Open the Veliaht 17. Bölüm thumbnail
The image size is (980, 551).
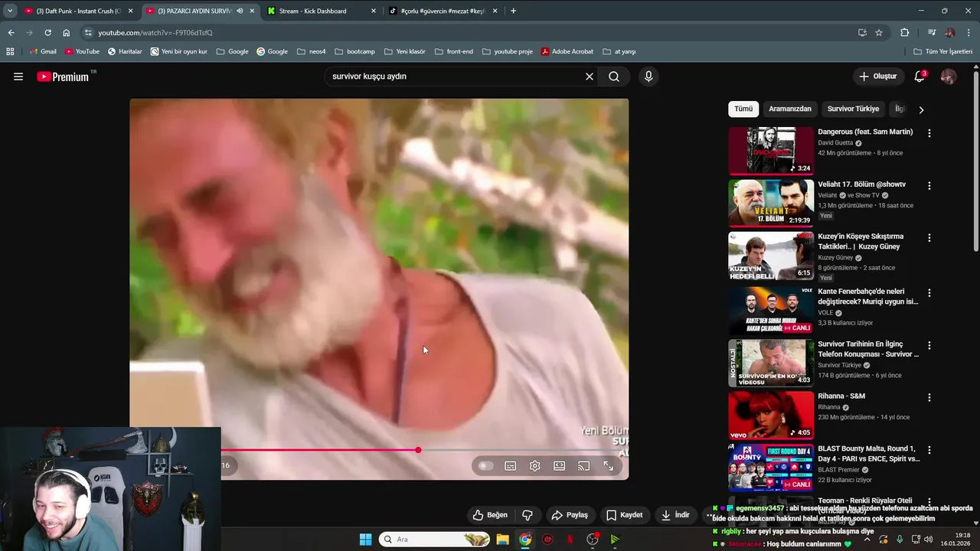coord(771,204)
